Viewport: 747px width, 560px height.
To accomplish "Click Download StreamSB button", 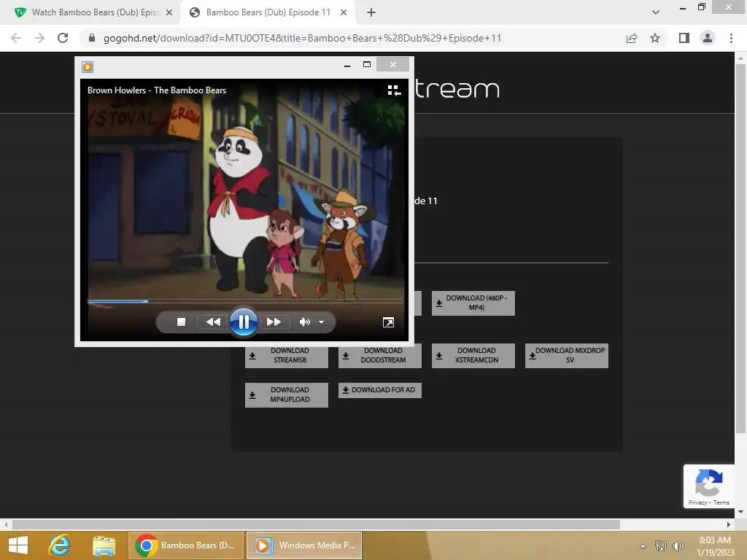I will [286, 355].
